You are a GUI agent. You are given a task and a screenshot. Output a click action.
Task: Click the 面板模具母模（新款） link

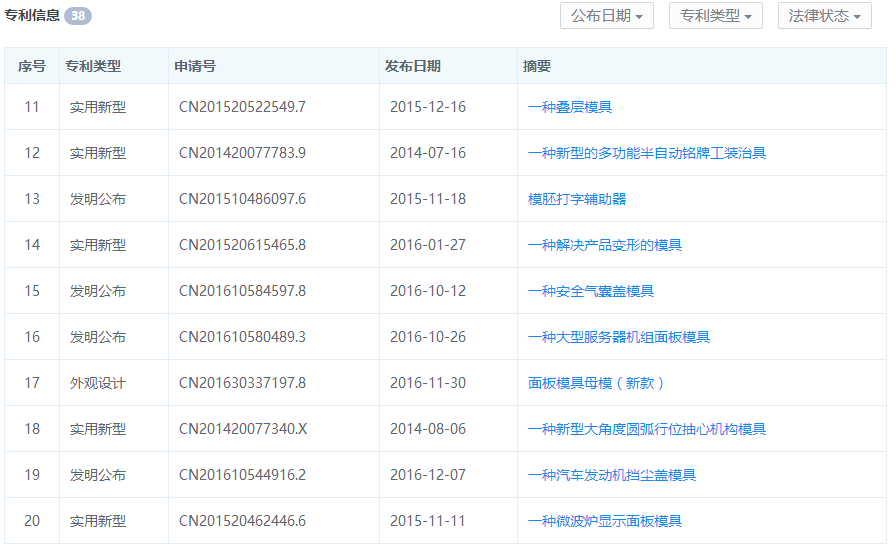pyautogui.click(x=597, y=383)
